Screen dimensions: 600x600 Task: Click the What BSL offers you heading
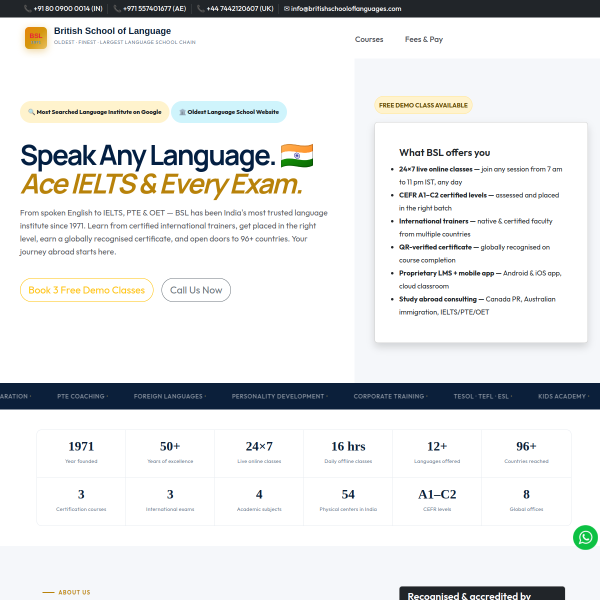click(x=444, y=153)
